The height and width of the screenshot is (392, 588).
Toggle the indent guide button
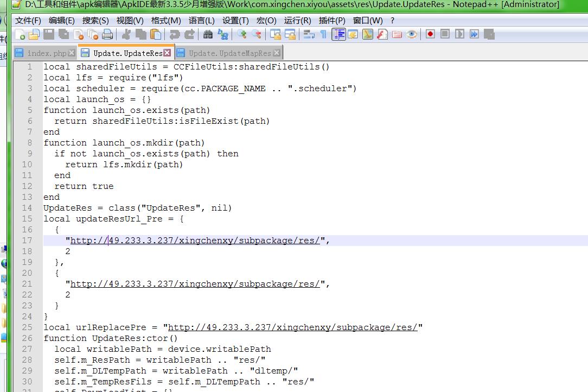coord(339,35)
